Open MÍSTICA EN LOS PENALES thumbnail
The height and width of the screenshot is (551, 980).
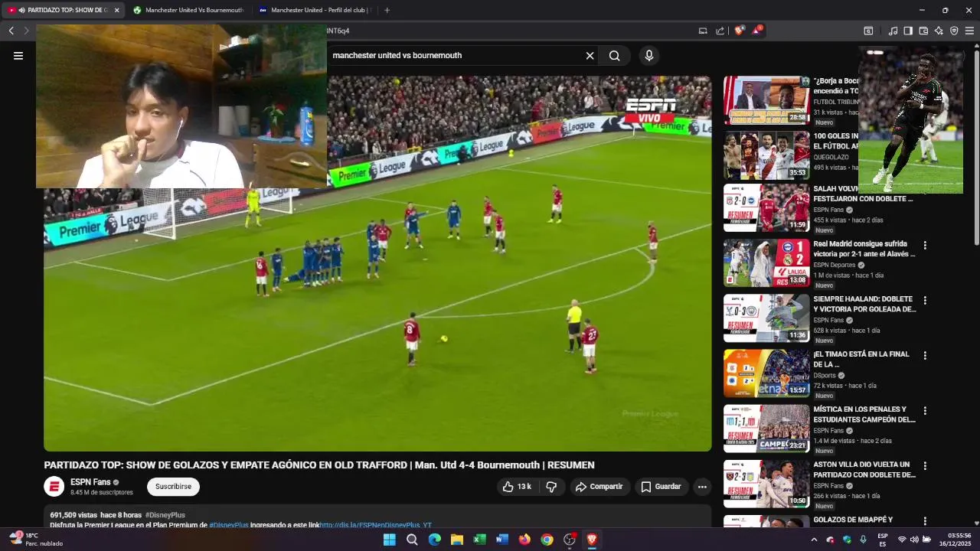[766, 429]
